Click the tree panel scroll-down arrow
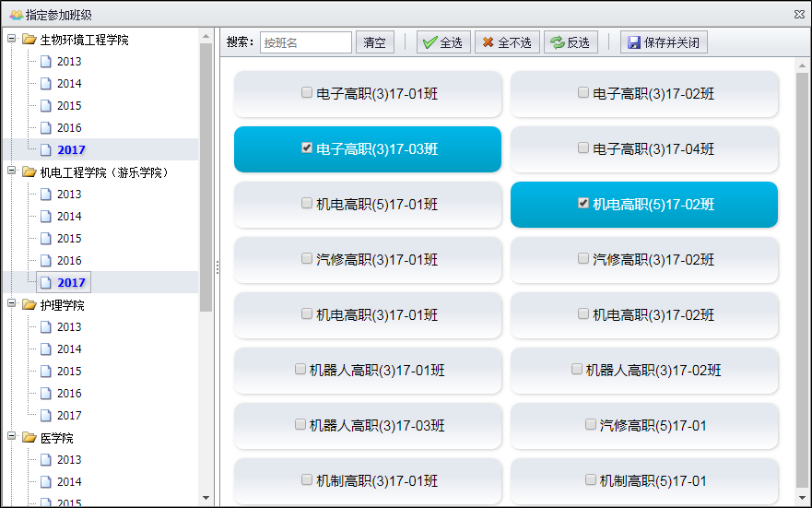This screenshot has width=812, height=508. coord(206,498)
